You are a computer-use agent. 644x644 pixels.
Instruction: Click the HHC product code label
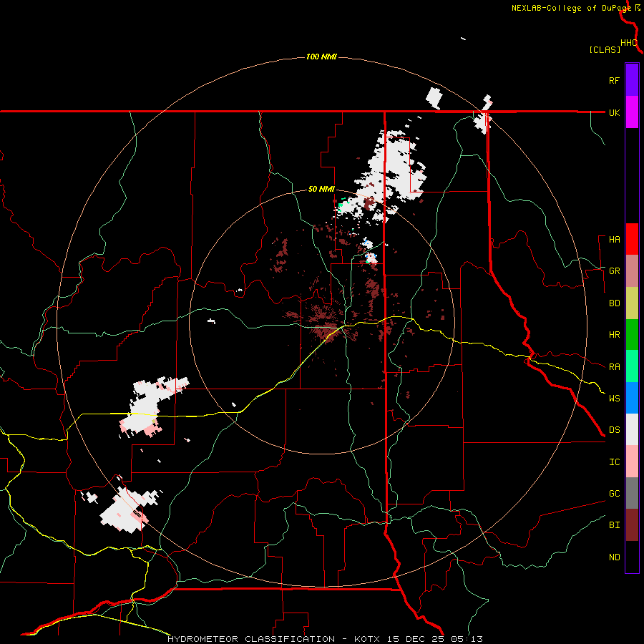pos(629,43)
